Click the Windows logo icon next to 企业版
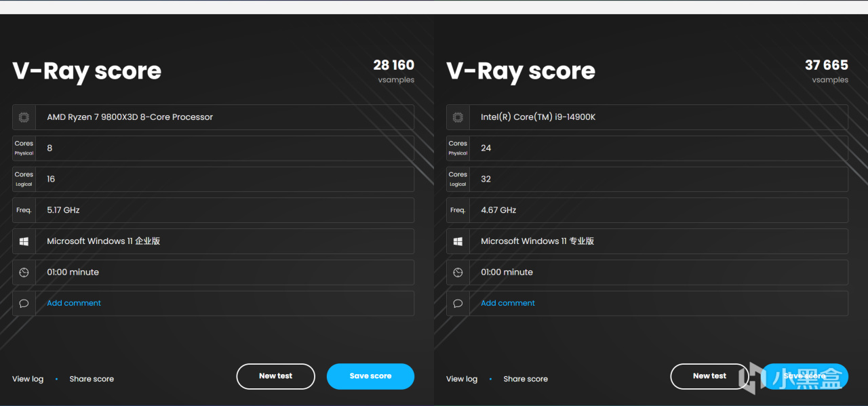868x406 pixels. click(24, 241)
